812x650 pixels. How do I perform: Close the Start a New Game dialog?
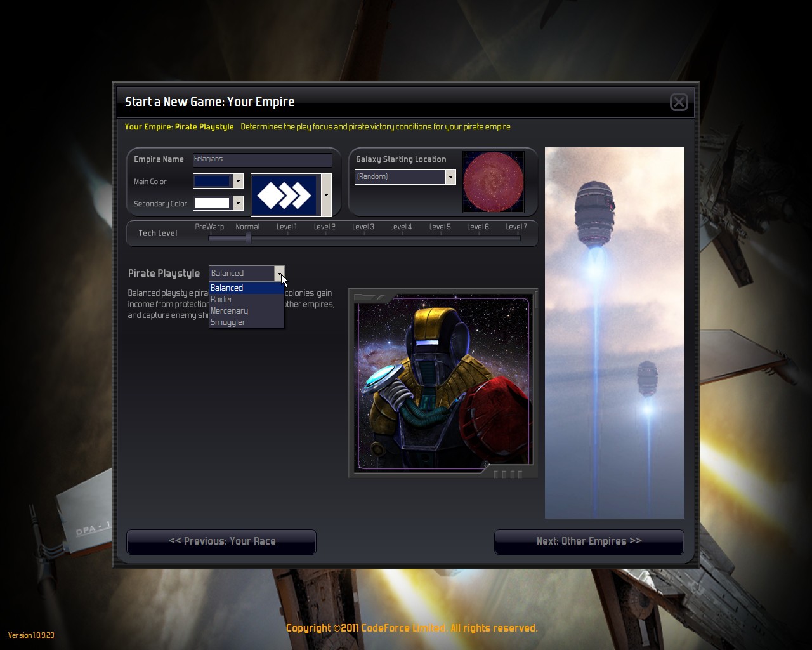(679, 102)
